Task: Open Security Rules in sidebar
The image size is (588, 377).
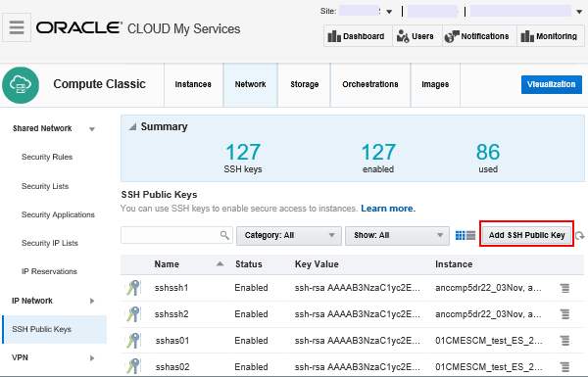Action: pos(47,157)
